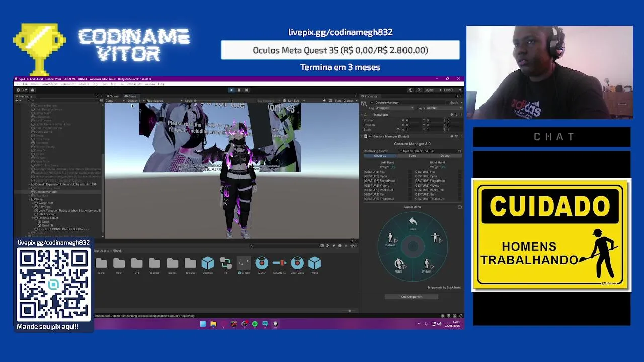Select Default option in Radial Menu

(x=390, y=240)
